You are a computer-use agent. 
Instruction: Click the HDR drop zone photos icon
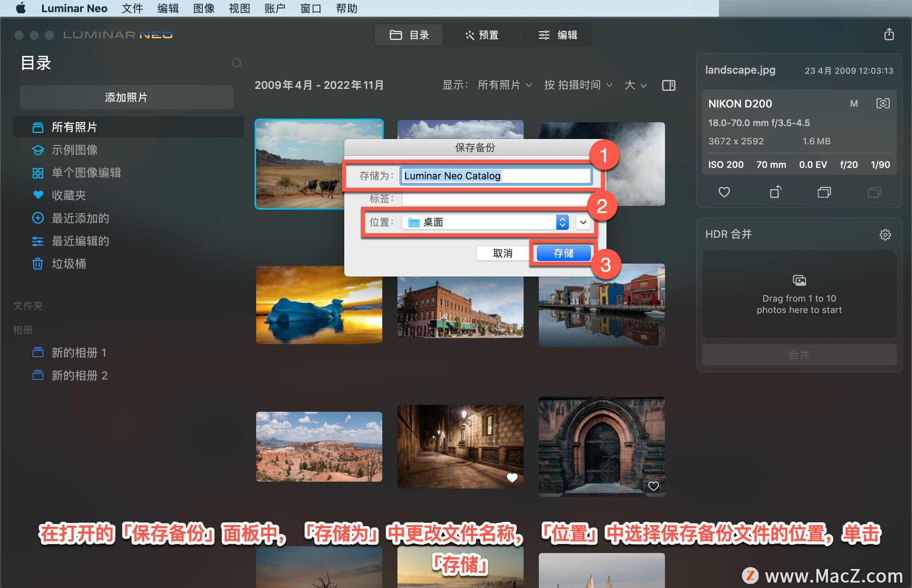pyautogui.click(x=799, y=280)
